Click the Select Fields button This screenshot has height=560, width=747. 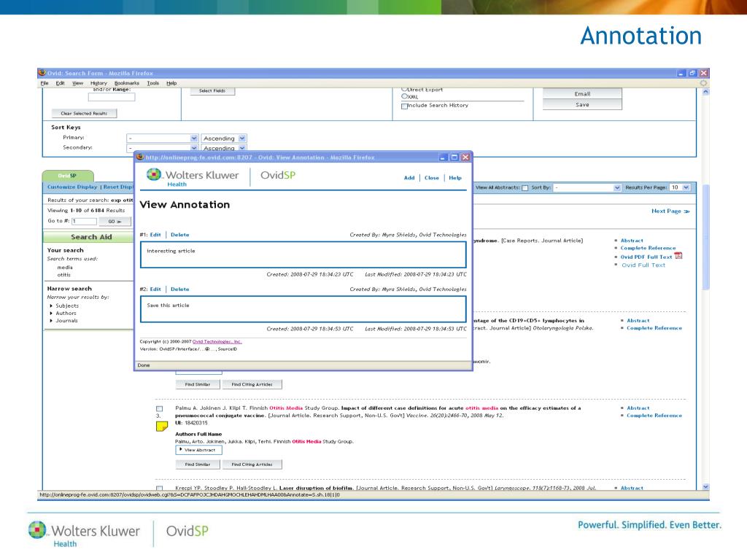[212, 90]
